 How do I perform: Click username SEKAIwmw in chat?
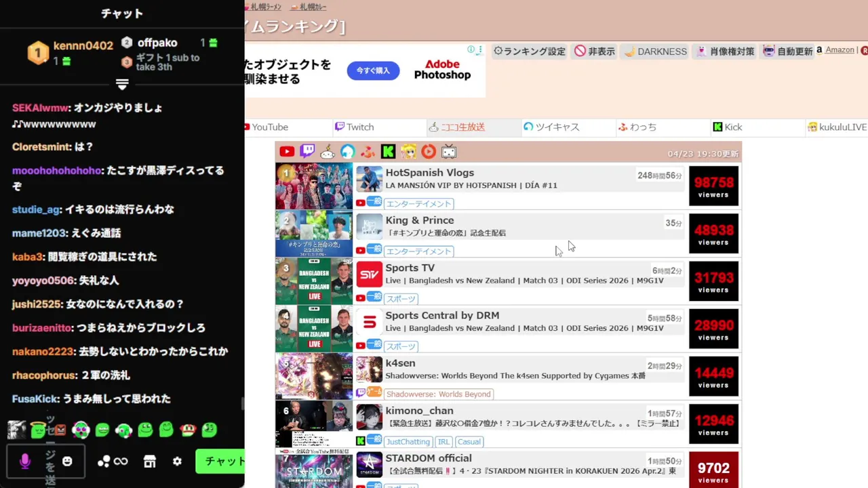click(x=41, y=108)
